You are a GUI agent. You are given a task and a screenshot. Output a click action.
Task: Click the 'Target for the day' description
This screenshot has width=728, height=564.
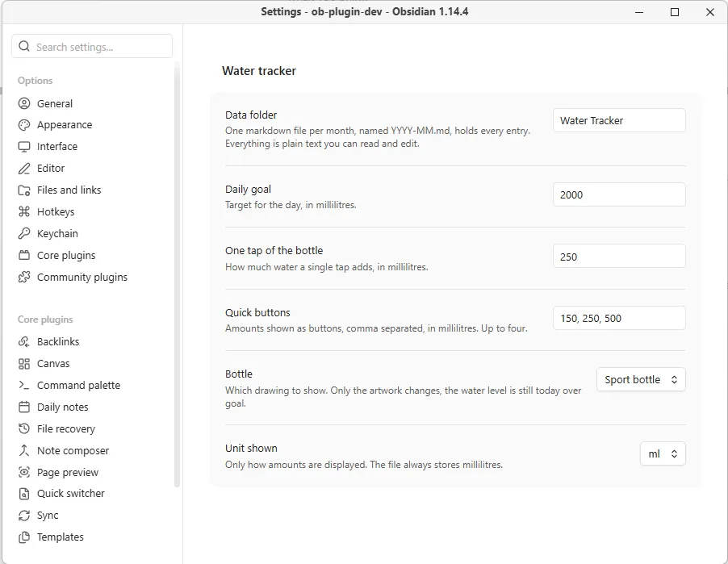(x=291, y=205)
